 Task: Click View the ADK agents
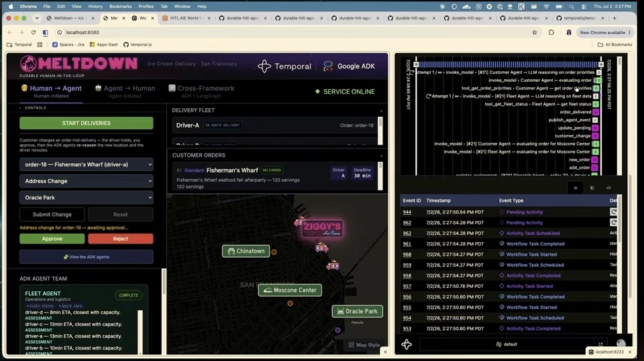tap(87, 257)
